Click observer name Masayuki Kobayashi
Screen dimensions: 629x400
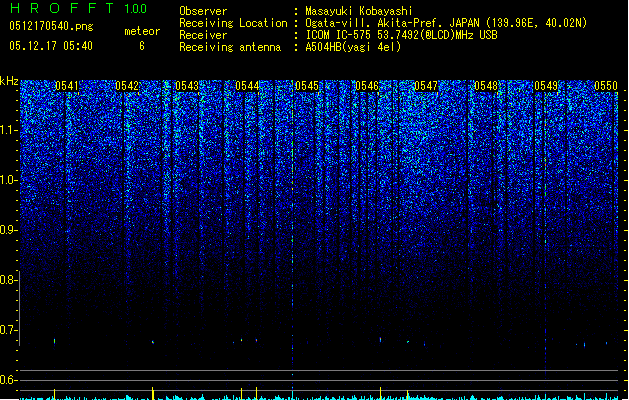(x=359, y=11)
